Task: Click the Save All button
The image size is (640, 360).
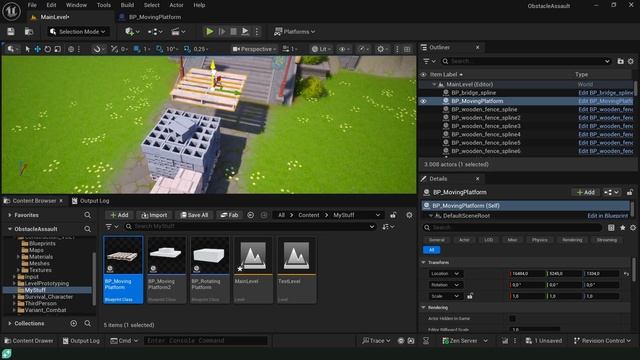Action: [194, 215]
